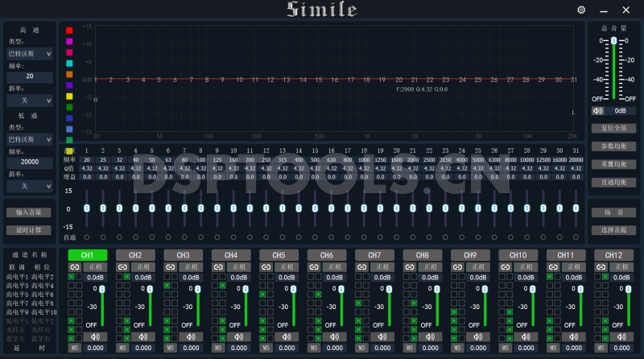Screen dimensions: 644x359
Task: Click the MS delay unit button on CH3
Action: point(170,348)
